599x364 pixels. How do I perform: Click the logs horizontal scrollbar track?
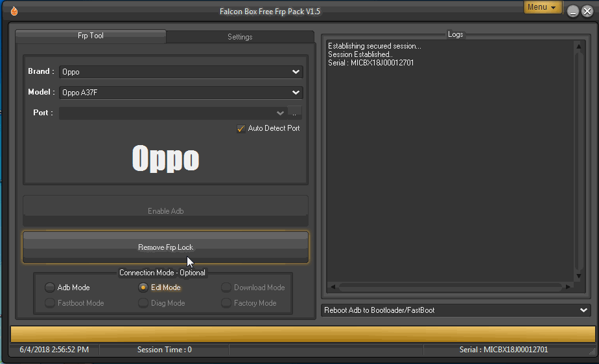point(451,286)
